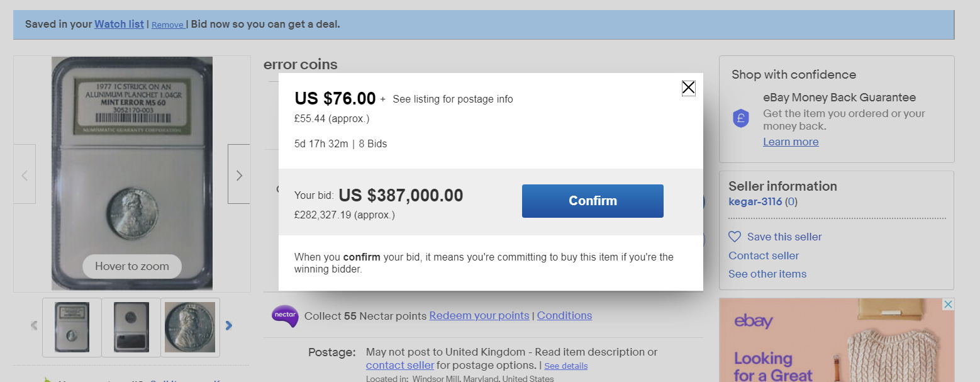
Task: Click the Nectar points logo icon
Action: click(x=284, y=316)
